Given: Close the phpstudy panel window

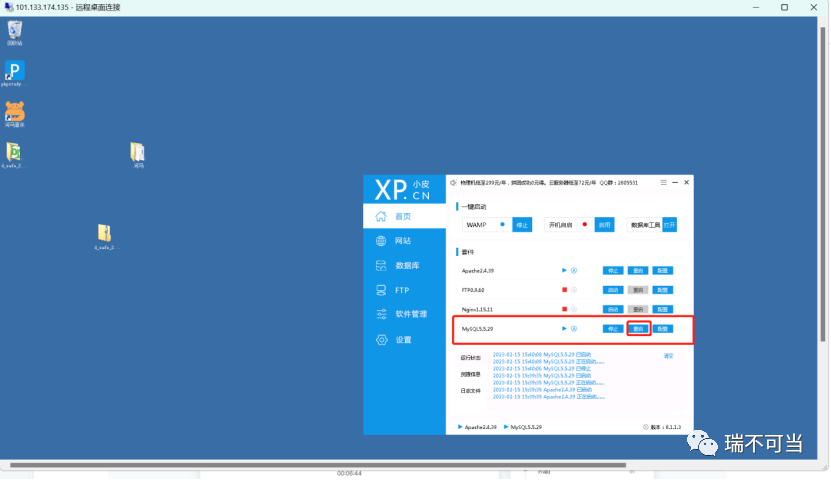Looking at the screenshot, I should pyautogui.click(x=687, y=182).
